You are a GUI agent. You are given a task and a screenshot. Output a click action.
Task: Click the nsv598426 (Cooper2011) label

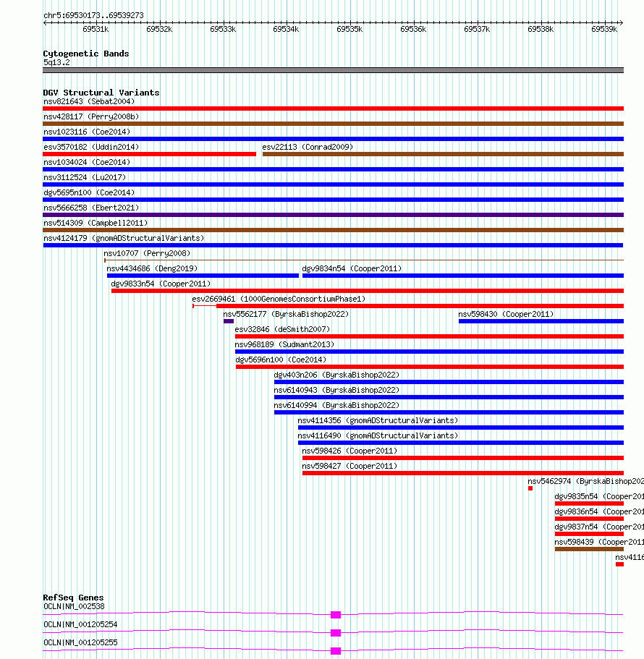[x=349, y=451]
